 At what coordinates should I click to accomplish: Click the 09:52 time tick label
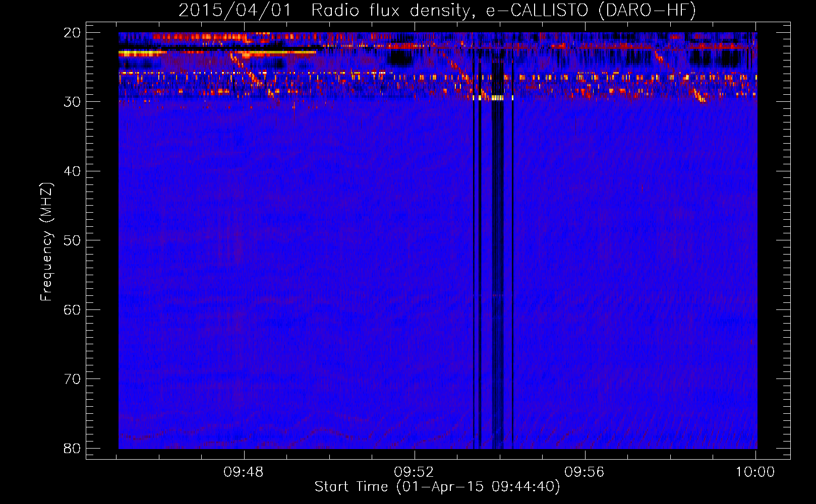click(x=414, y=472)
